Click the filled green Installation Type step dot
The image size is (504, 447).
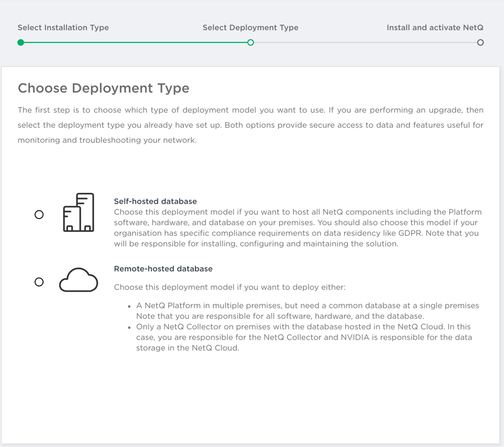click(21, 42)
